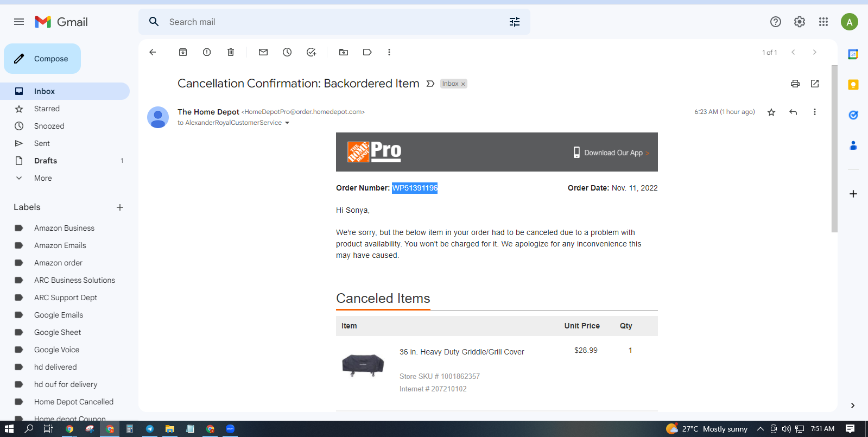868x437 pixels.
Task: Open File Explorer from taskbar
Action: [x=170, y=429]
